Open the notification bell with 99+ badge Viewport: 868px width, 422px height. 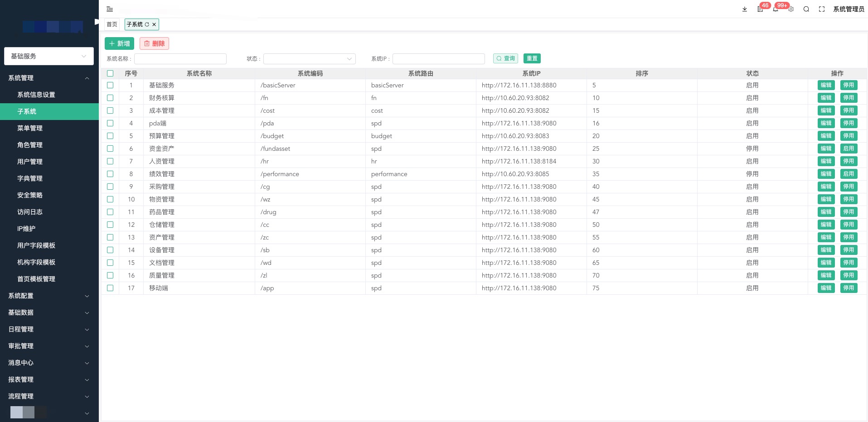(776, 9)
